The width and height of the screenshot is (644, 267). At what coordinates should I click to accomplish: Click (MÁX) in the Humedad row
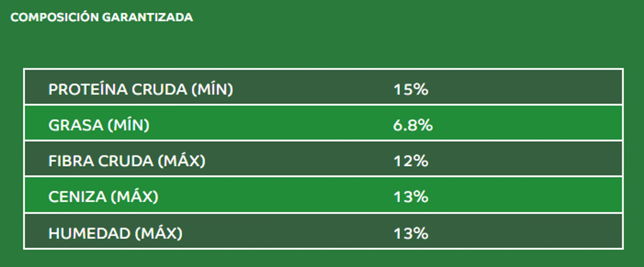point(159,233)
